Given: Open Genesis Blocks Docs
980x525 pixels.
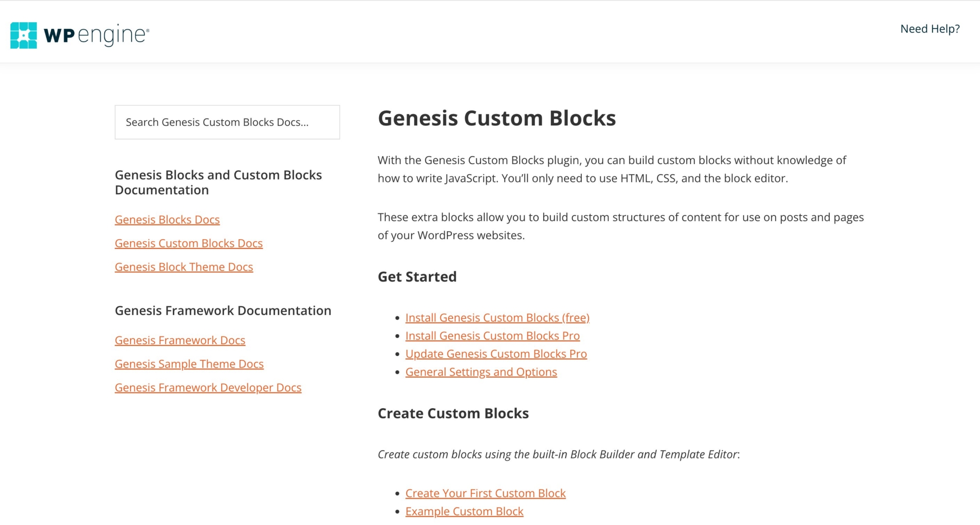Looking at the screenshot, I should coord(167,219).
